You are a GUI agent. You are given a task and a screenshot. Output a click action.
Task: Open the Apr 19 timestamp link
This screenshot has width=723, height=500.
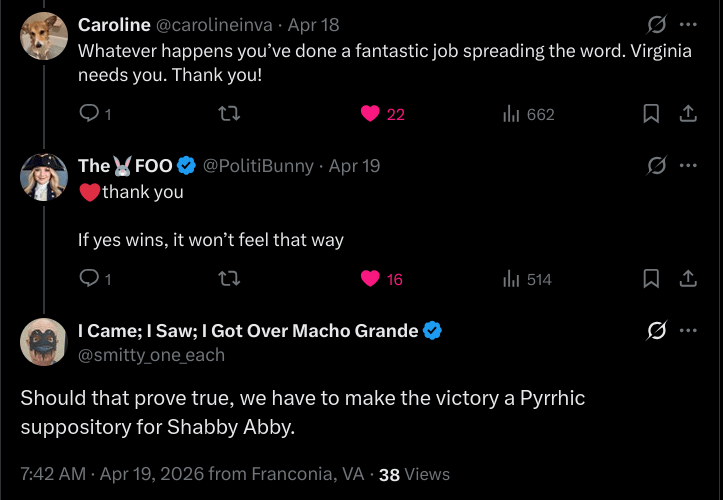click(x=354, y=165)
